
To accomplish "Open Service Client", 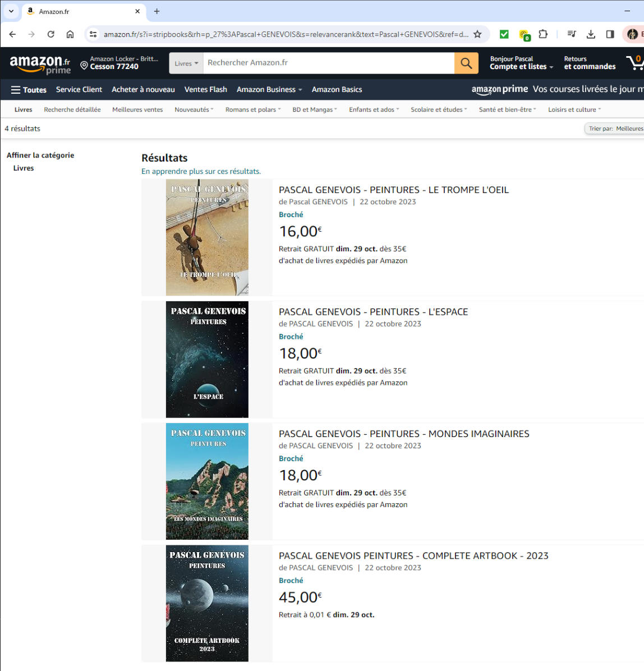I will pyautogui.click(x=79, y=89).
